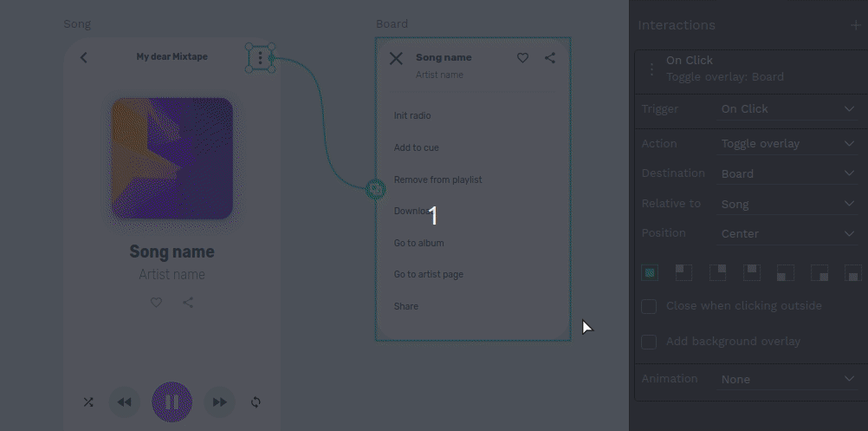
Task: Click the album cover artwork thumbnail
Action: [x=172, y=158]
